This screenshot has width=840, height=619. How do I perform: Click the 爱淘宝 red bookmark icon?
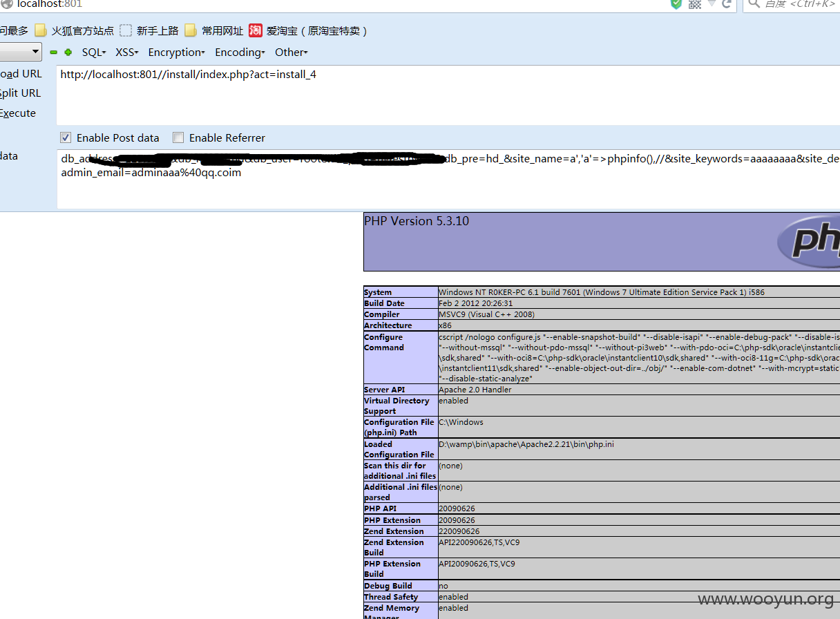click(x=256, y=30)
